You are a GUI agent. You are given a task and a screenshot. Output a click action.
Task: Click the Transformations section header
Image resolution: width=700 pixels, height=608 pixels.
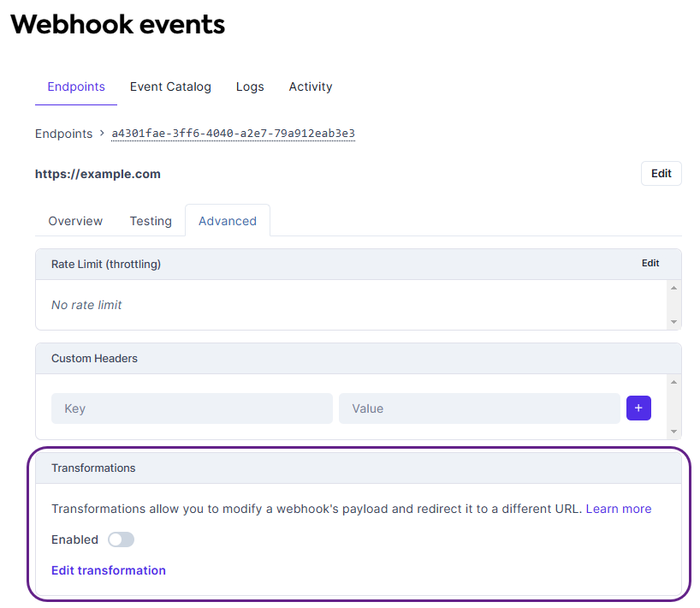click(x=95, y=468)
